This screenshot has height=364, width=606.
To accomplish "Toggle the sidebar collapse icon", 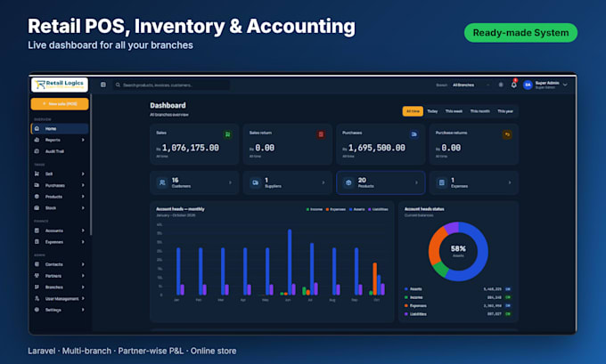I will (103, 85).
